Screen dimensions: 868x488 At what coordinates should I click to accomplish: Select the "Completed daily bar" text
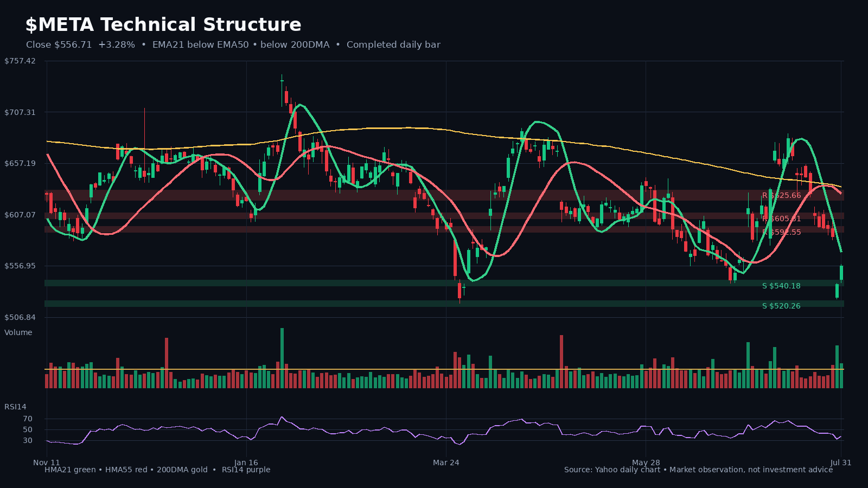(x=393, y=45)
